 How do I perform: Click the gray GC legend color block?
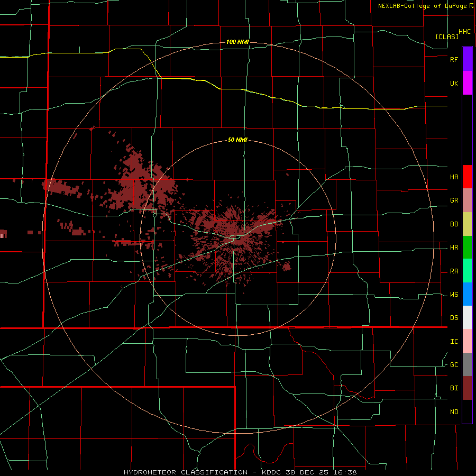(x=467, y=364)
